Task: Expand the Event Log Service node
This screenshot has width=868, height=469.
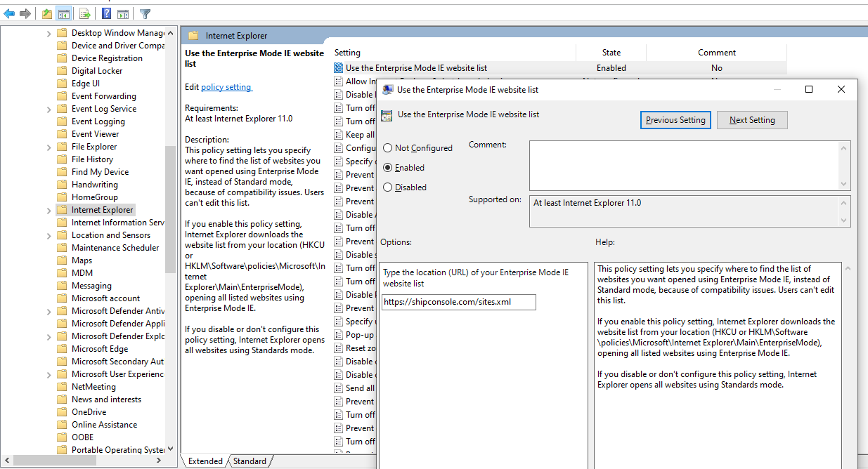Action: [x=48, y=109]
